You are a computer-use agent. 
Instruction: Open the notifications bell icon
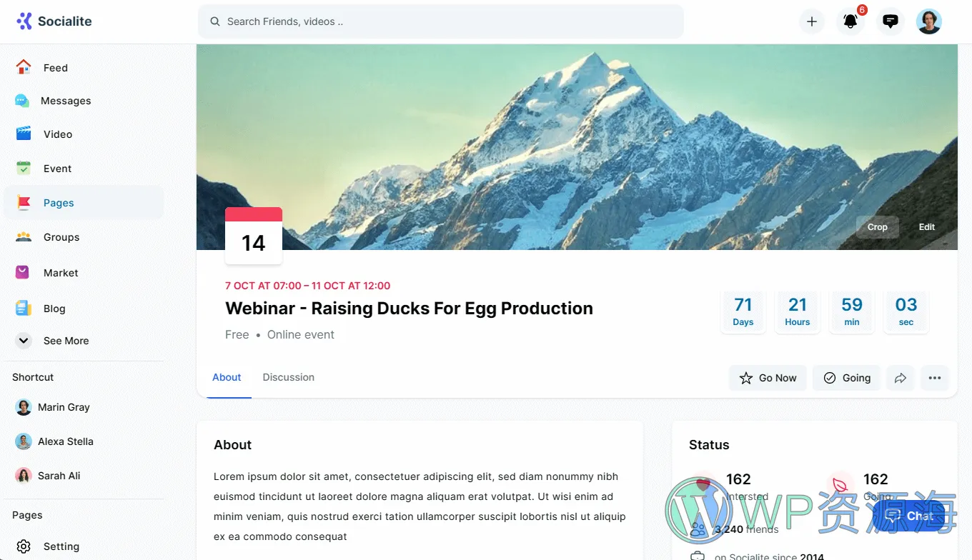coord(850,21)
